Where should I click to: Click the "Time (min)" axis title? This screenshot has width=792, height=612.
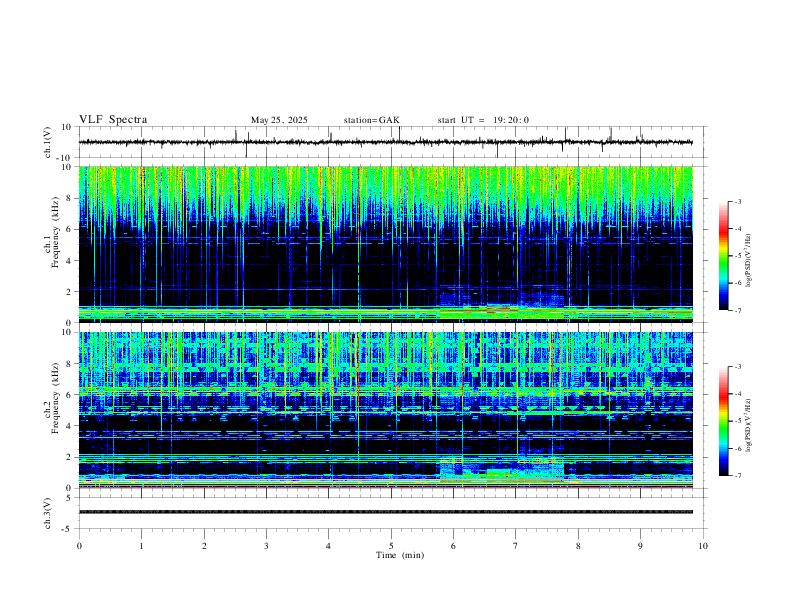point(400,555)
